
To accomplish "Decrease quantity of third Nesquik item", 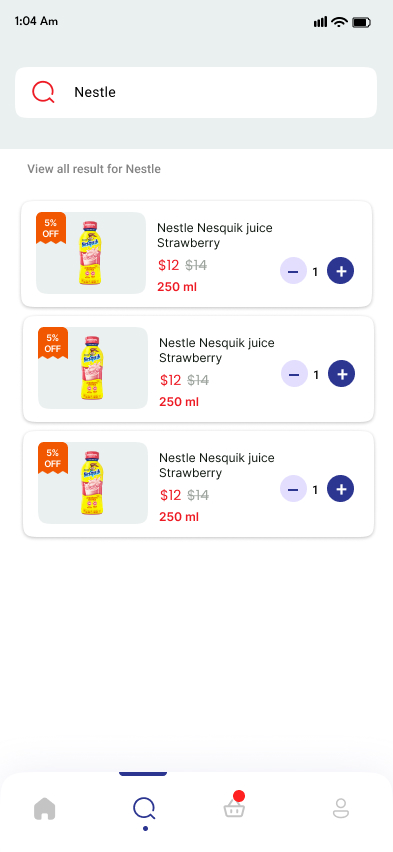I will point(294,489).
